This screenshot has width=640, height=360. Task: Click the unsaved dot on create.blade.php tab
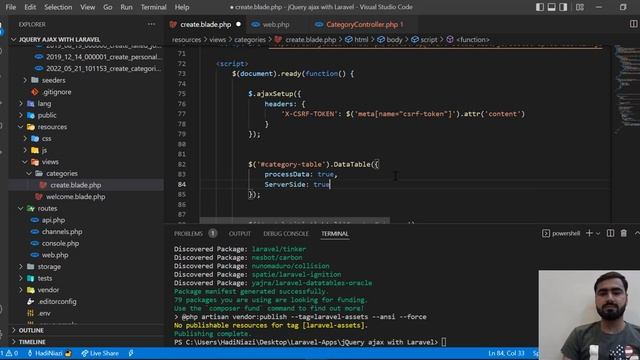coord(238,24)
